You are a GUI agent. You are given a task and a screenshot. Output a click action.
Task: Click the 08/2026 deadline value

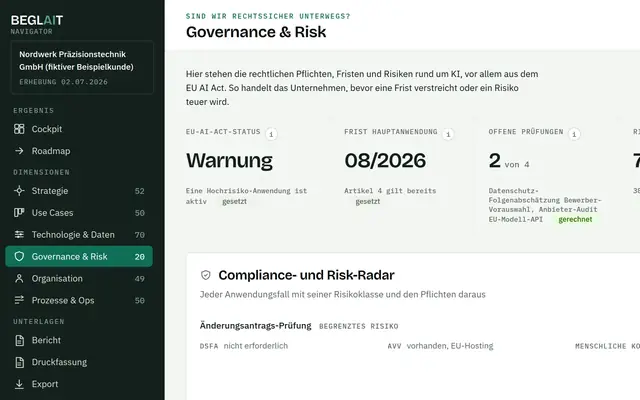[385, 160]
